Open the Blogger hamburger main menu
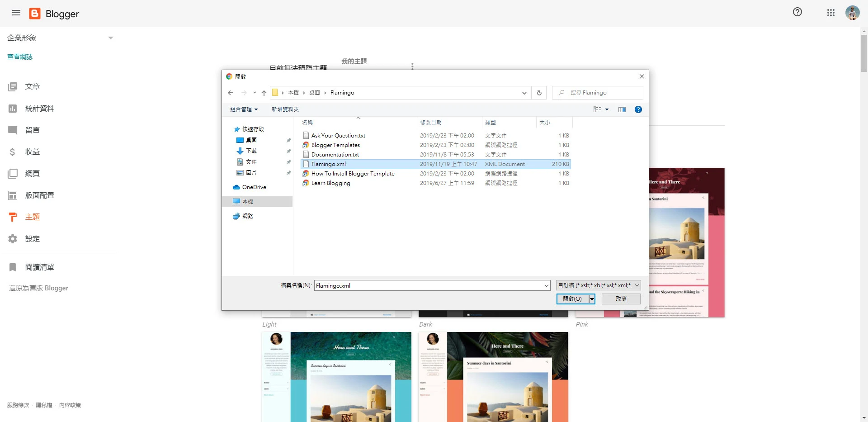The height and width of the screenshot is (422, 868). (16, 13)
